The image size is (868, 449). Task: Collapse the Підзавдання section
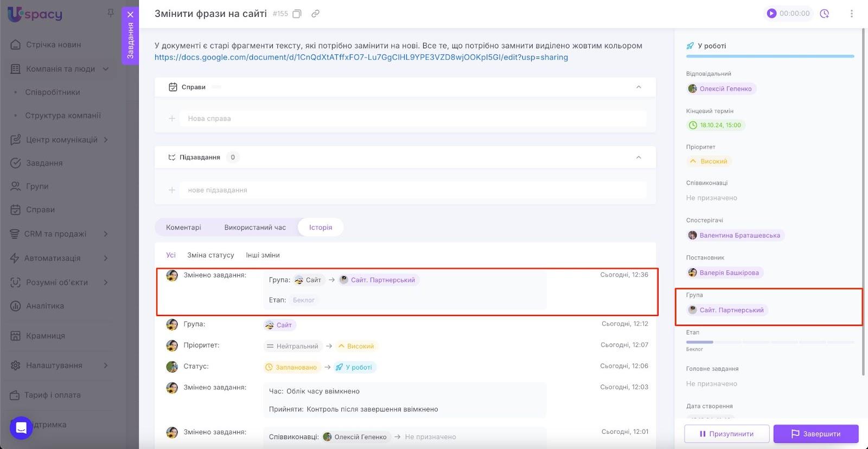click(x=639, y=157)
